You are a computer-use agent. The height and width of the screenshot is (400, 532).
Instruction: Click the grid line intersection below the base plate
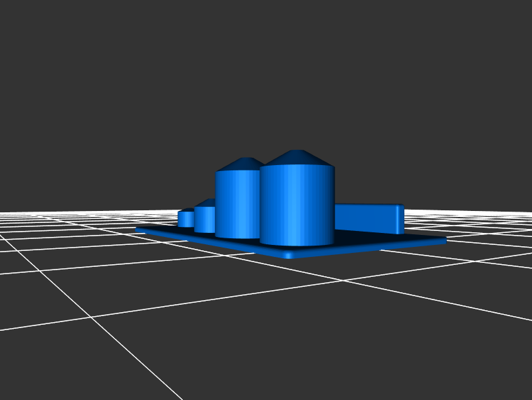(343, 281)
